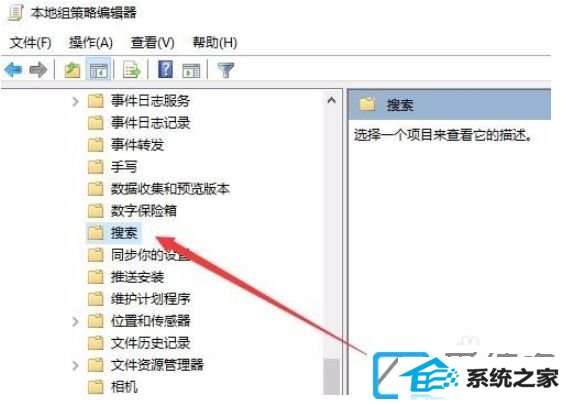567x405 pixels.
Task: Expand the 文件资源管理器 tree node
Action: (75, 365)
